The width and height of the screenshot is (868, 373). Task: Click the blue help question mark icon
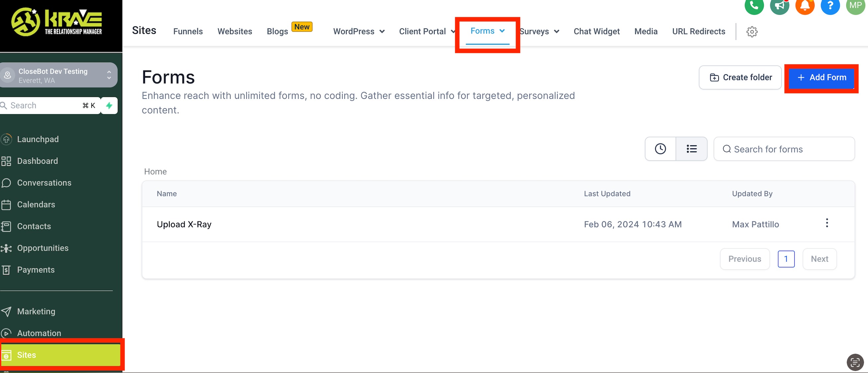(830, 6)
